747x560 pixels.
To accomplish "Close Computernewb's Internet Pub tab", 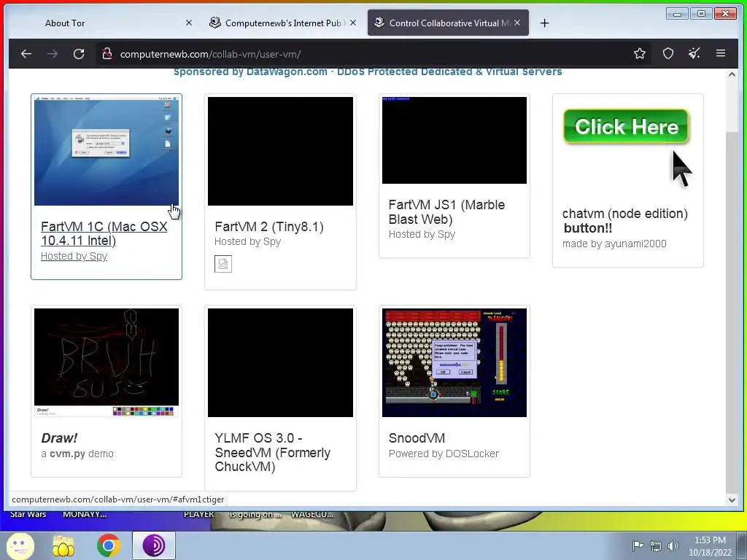I will [x=353, y=23].
